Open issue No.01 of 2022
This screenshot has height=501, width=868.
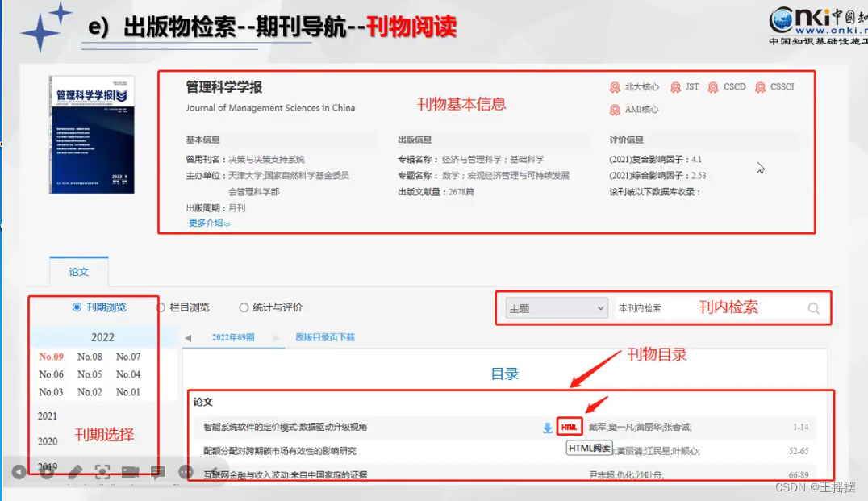[128, 392]
